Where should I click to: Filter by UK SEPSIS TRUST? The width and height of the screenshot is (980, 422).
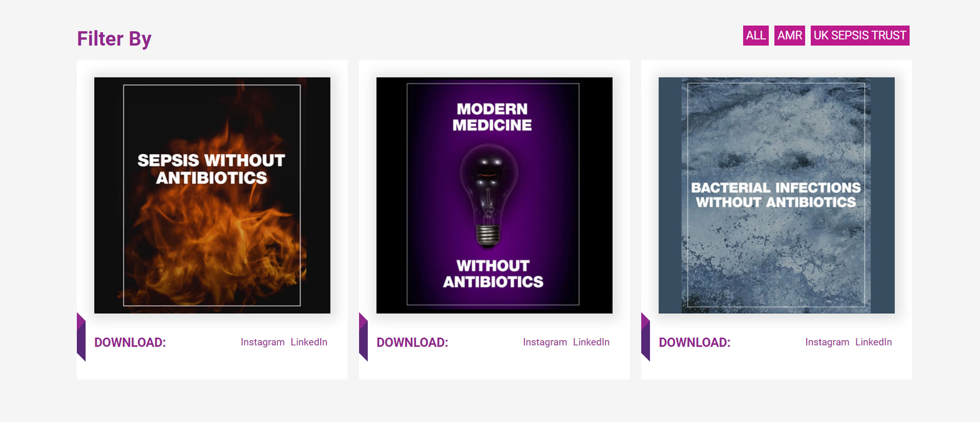pyautogui.click(x=860, y=36)
